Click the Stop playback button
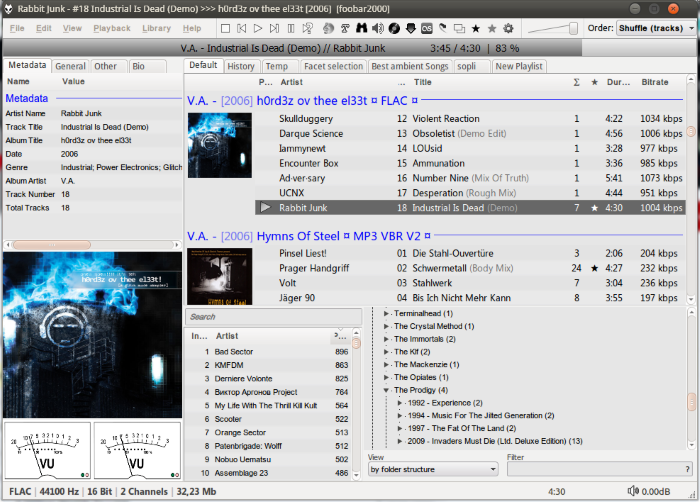 point(226,28)
